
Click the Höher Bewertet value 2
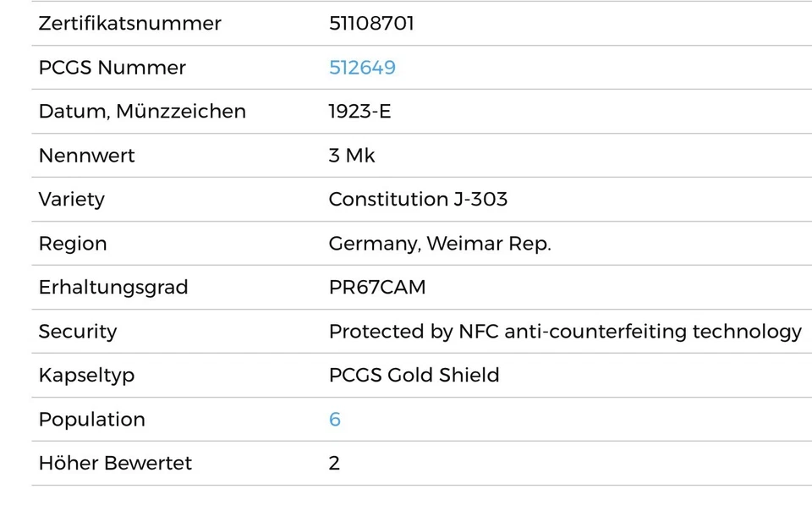[334, 464]
